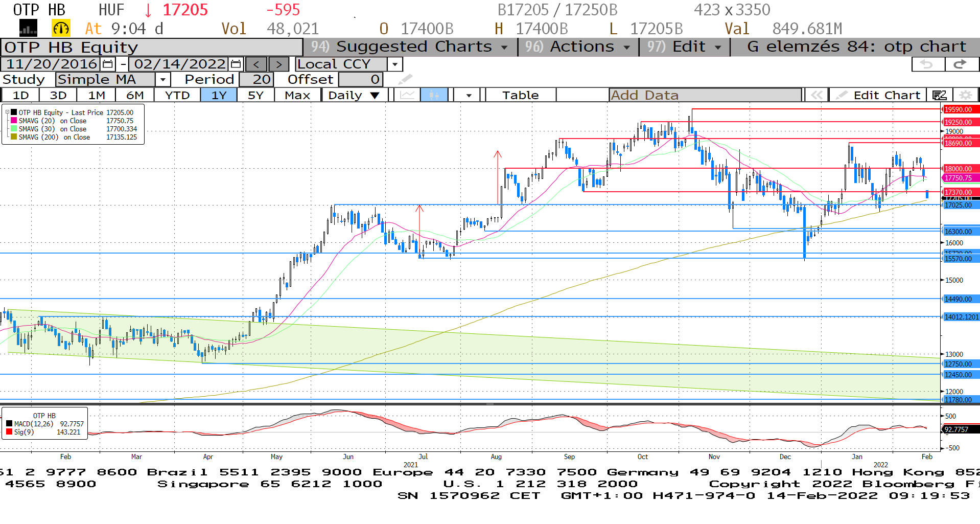Select the 1D time range tab
The image size is (980, 524).
(20, 95)
